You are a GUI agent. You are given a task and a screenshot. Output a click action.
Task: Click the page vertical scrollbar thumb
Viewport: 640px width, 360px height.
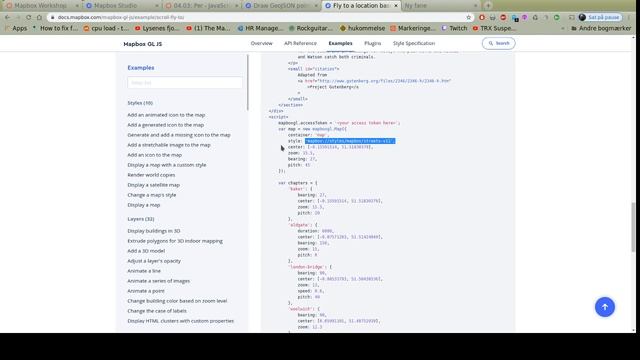633,227
